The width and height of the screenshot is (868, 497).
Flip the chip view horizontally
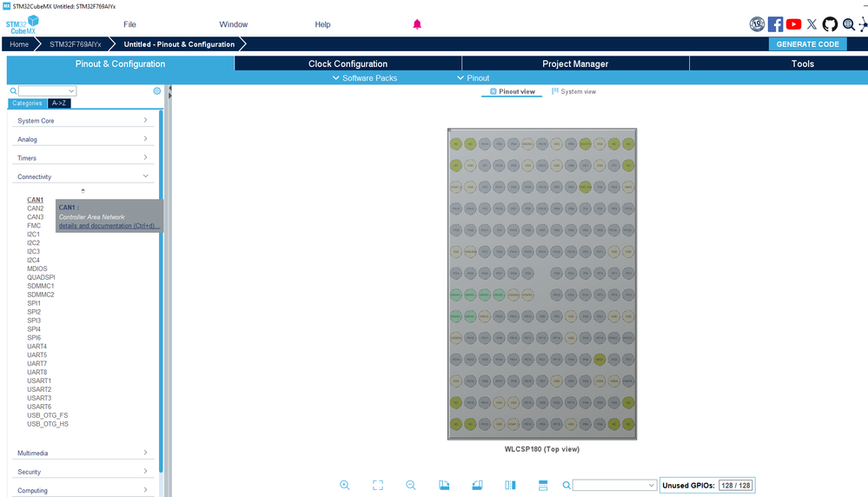tap(510, 486)
